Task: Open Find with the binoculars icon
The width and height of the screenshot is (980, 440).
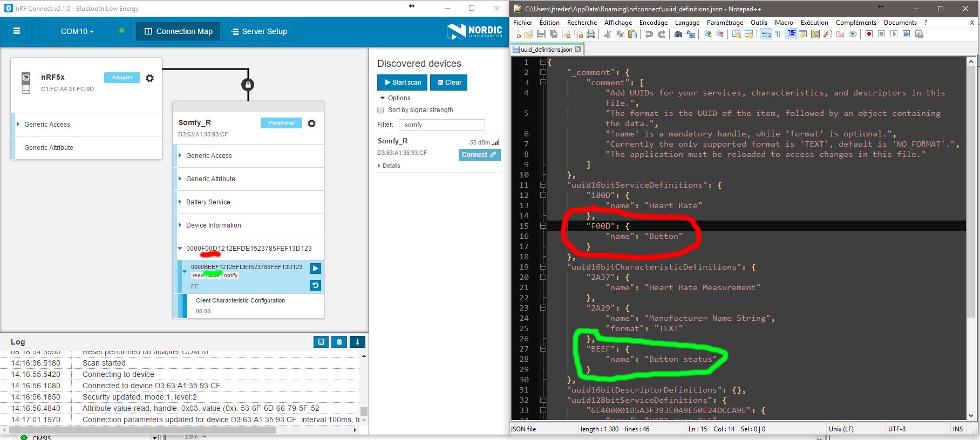Action: [x=678, y=34]
